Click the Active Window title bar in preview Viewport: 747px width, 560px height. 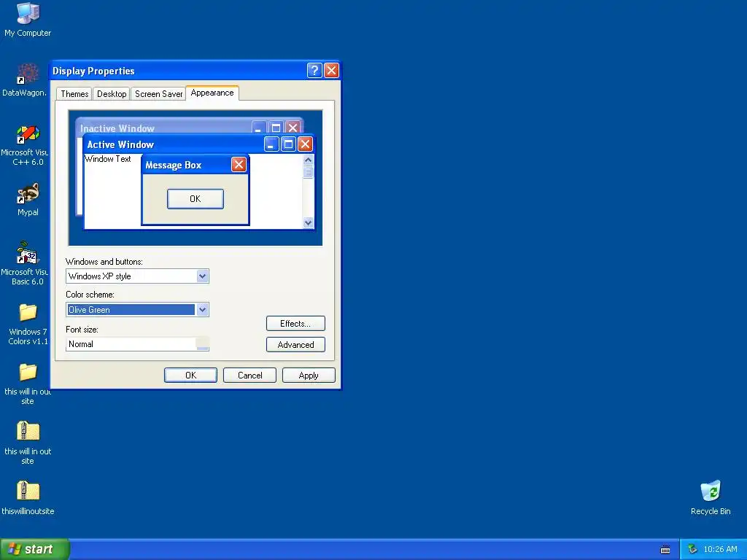click(198, 144)
